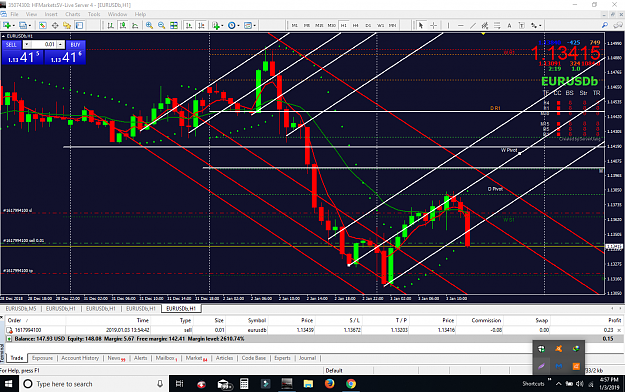Switch chart to line chart icon

pyautogui.click(x=135, y=26)
